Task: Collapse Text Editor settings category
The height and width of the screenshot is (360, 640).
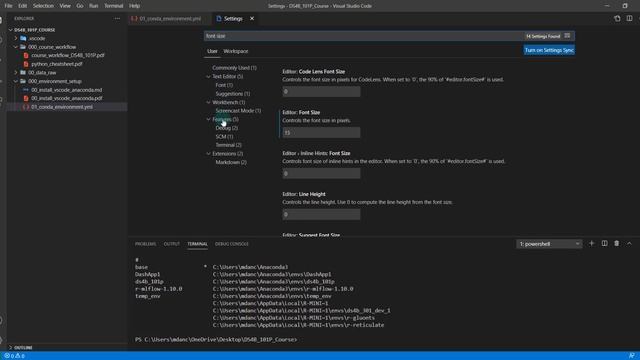Action: coord(208,76)
